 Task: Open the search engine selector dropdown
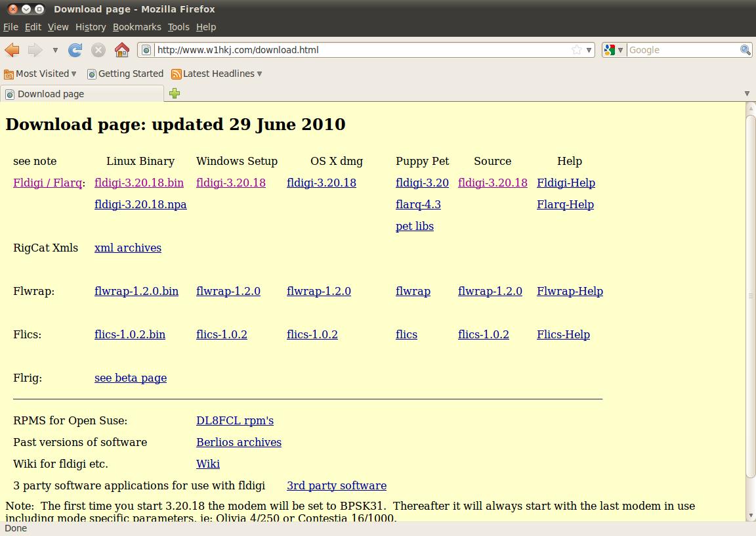point(614,50)
